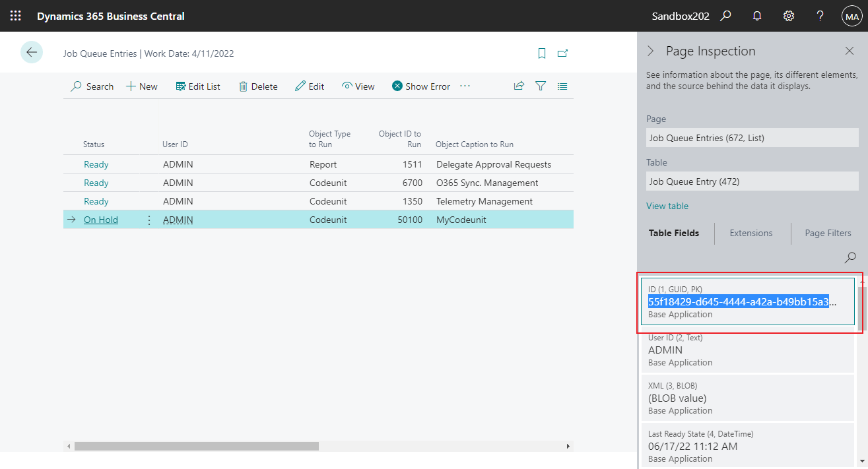Click the search magnifier in the top bar
Viewport: 868px width, 469px height.
[x=725, y=15]
